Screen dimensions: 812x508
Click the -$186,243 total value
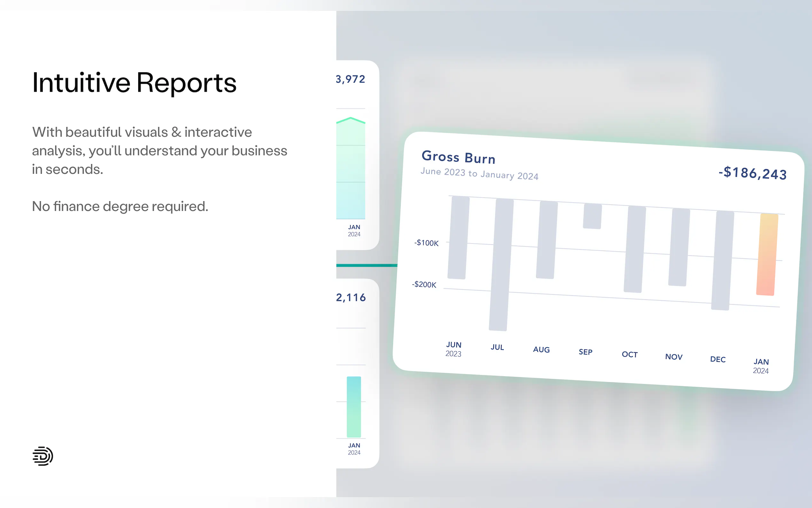(753, 173)
